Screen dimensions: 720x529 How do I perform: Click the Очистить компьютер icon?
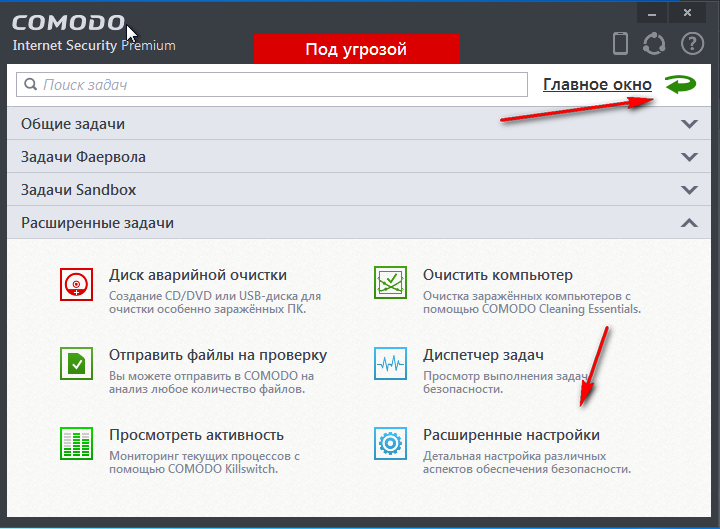390,282
